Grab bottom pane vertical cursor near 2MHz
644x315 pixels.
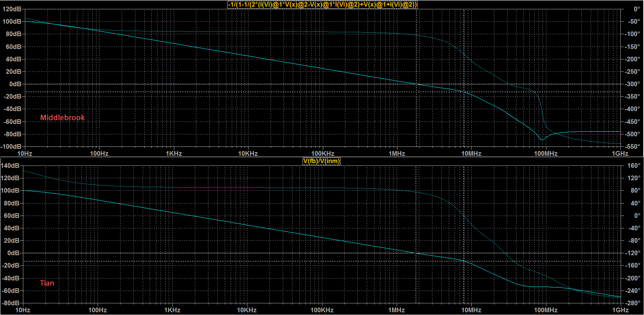click(x=416, y=234)
